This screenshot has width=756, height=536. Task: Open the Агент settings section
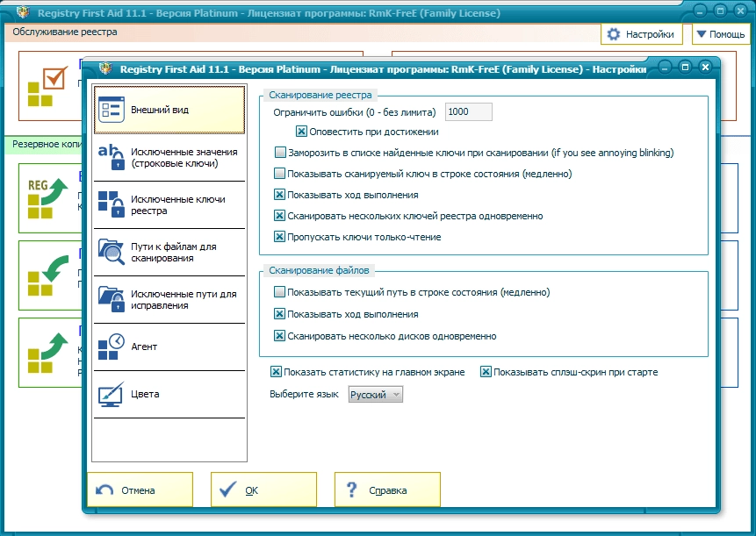tap(169, 347)
